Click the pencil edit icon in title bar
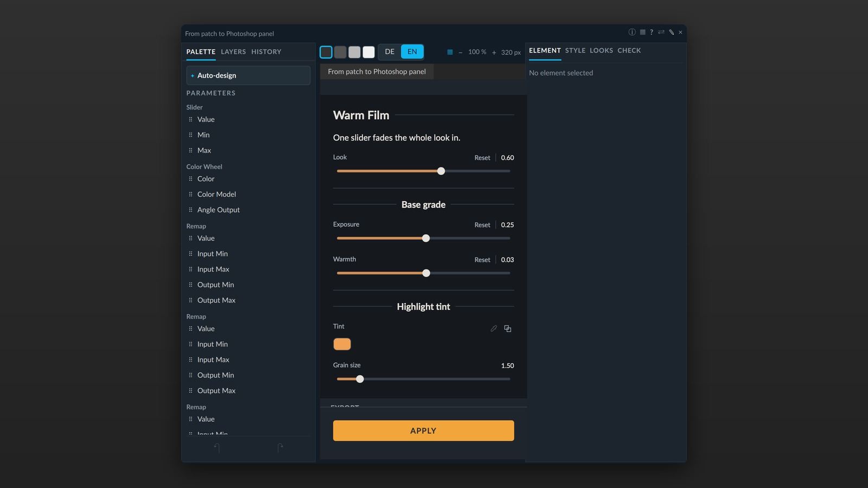Viewport: 868px width, 488px height. coord(671,33)
